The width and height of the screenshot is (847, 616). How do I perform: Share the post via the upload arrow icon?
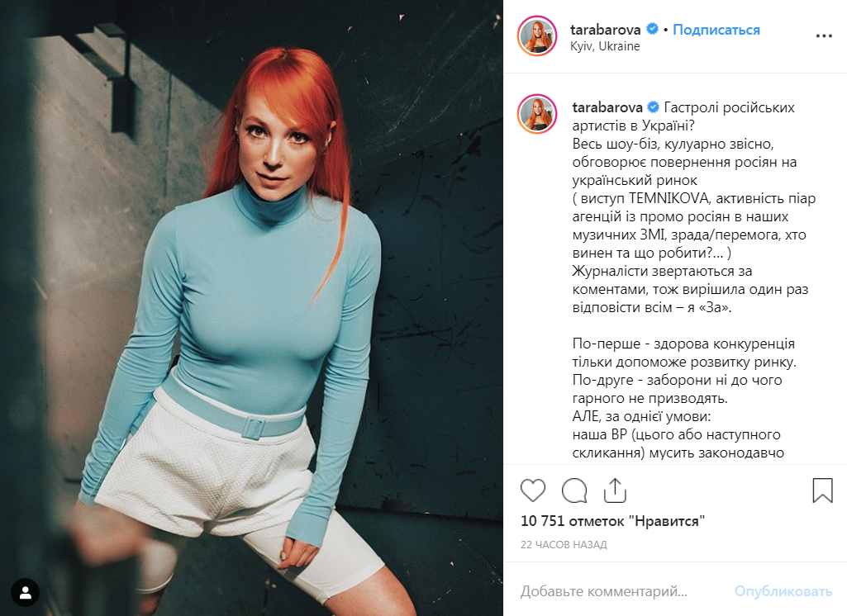tap(615, 490)
